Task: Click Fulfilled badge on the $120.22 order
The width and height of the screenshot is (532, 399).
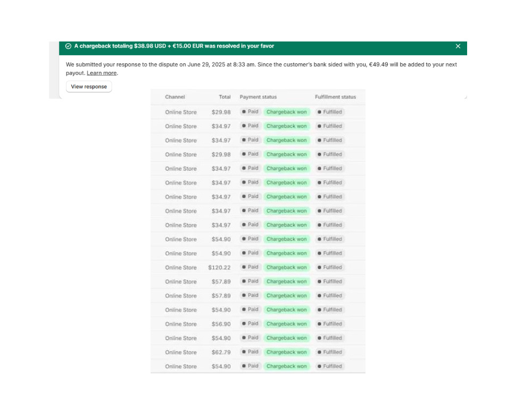Action: coord(330,268)
